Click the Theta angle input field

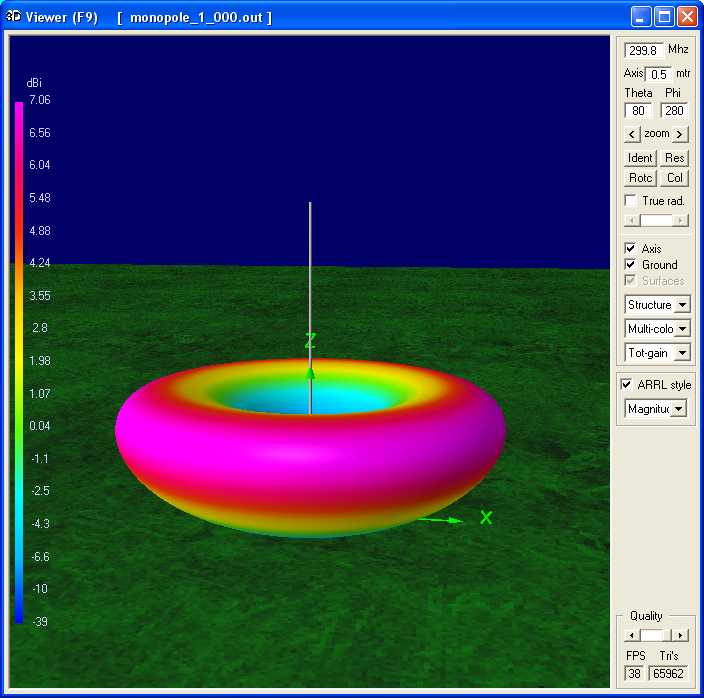pyautogui.click(x=638, y=111)
